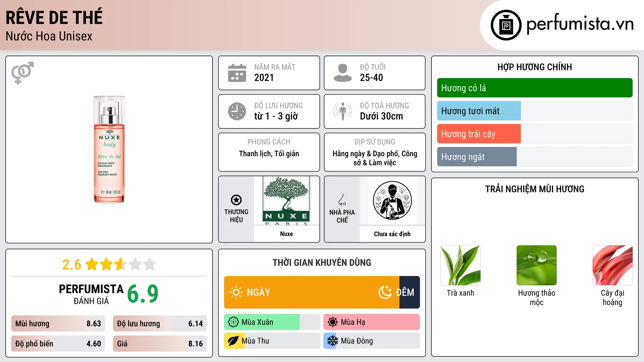Click the leaf icon for Mùa Thu

click(233, 341)
